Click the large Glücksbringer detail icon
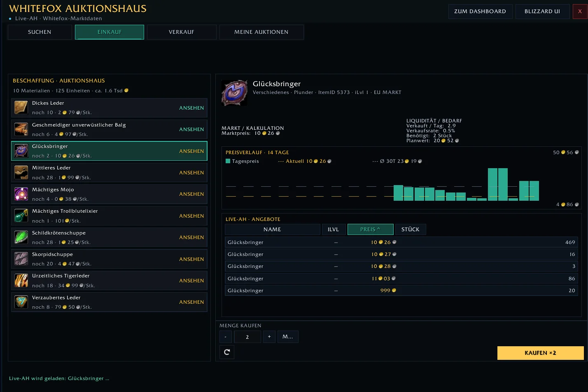The image size is (588, 392). point(234,93)
